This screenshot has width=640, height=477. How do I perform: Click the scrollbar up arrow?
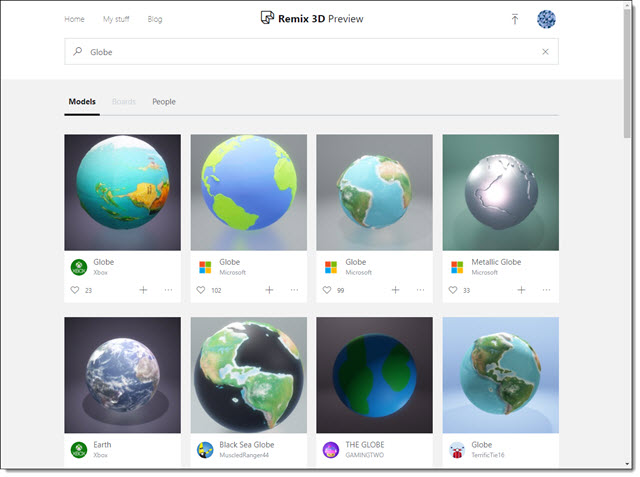click(x=627, y=4)
